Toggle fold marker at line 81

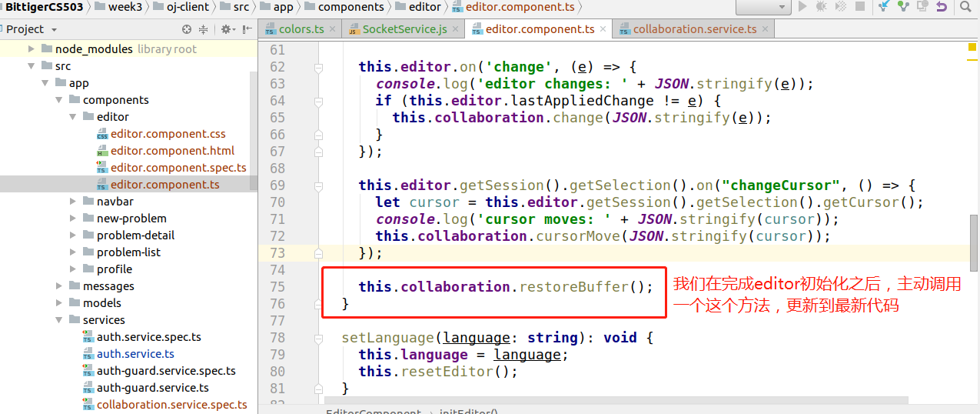click(x=318, y=389)
